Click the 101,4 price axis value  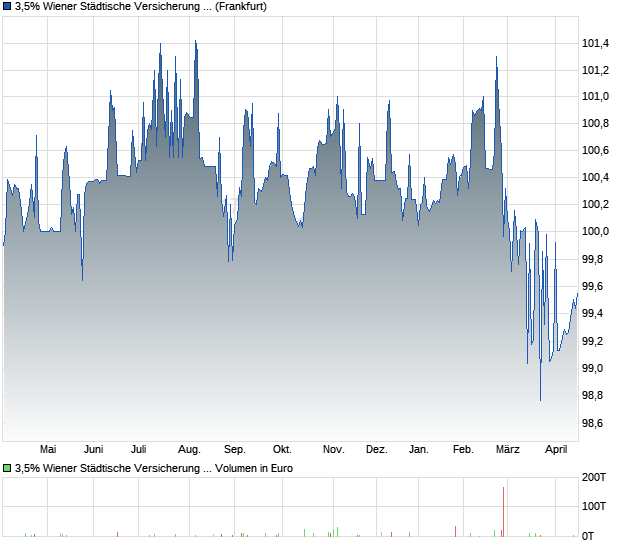click(x=595, y=43)
